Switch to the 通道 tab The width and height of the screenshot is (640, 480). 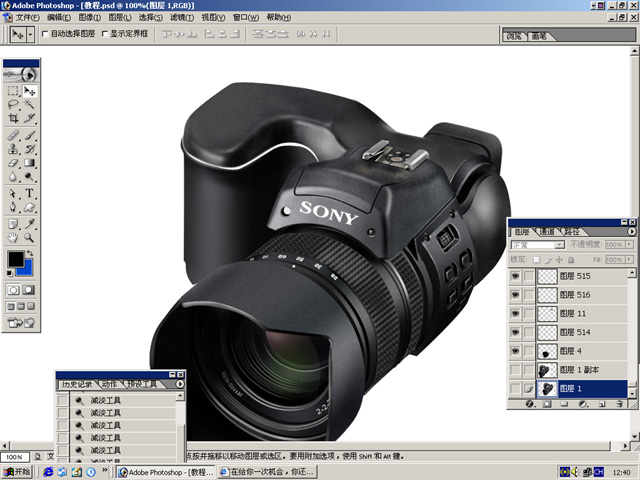click(547, 232)
